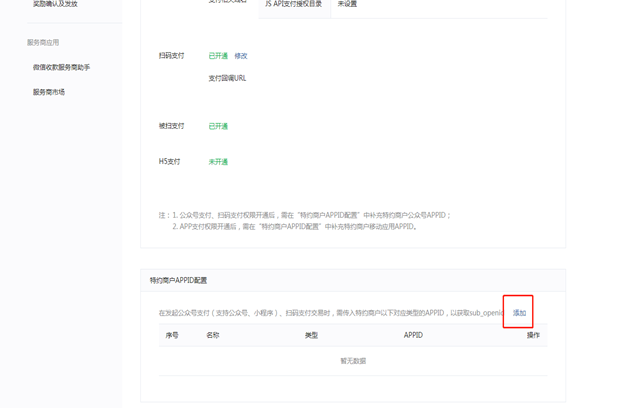This screenshot has width=629, height=408.
Task: Click the 未开通 status for H5支付
Action: [x=218, y=162]
